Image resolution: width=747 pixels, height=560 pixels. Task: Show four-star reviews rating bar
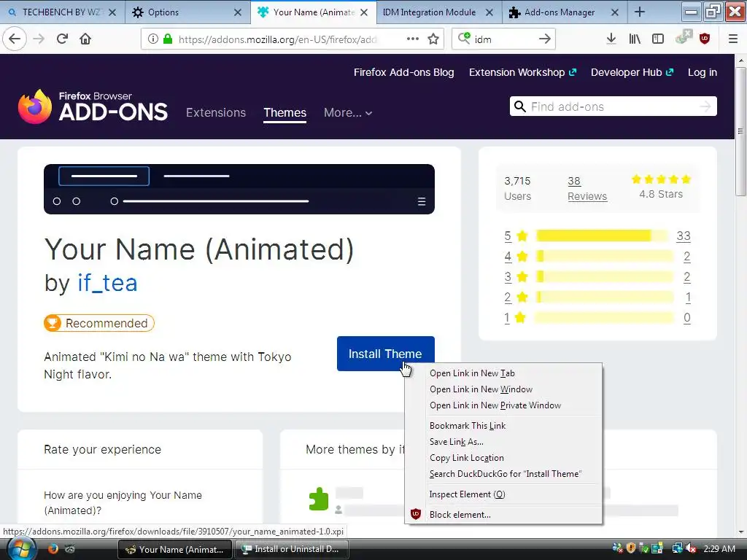tap(605, 256)
